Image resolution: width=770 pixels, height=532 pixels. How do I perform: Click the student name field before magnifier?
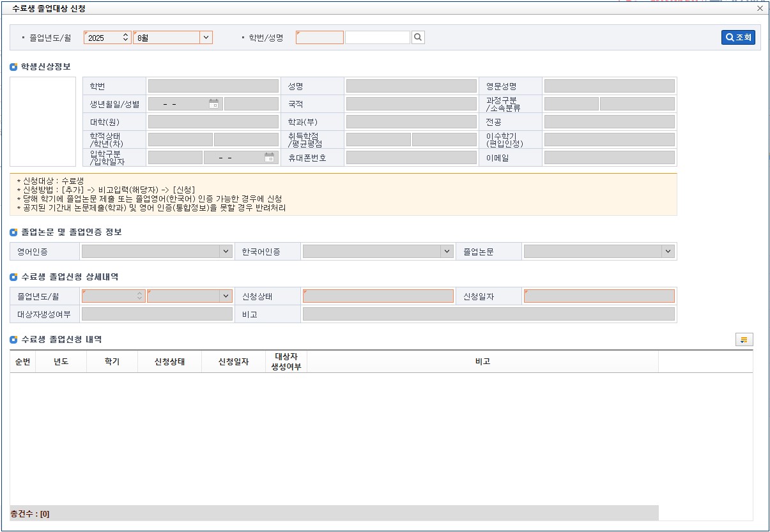[377, 38]
